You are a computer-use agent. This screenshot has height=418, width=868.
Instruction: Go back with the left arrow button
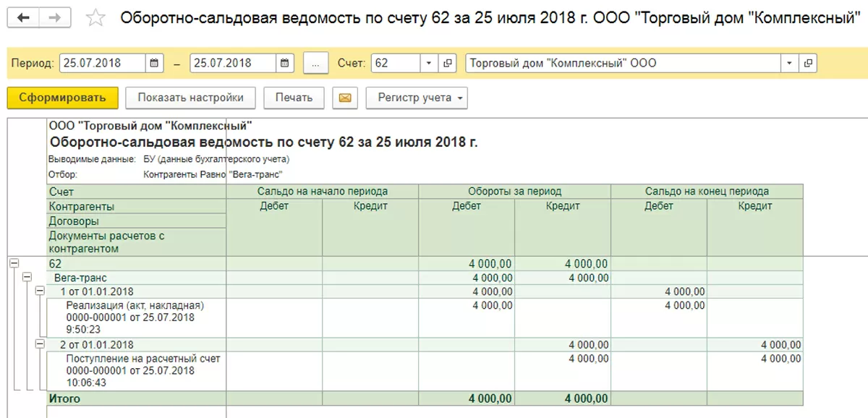click(x=23, y=17)
